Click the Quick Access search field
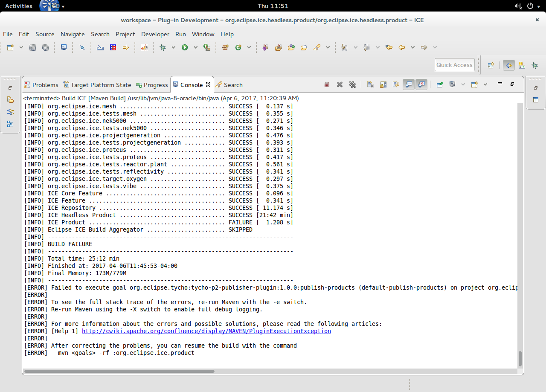This screenshot has width=546, height=392. coord(455,65)
